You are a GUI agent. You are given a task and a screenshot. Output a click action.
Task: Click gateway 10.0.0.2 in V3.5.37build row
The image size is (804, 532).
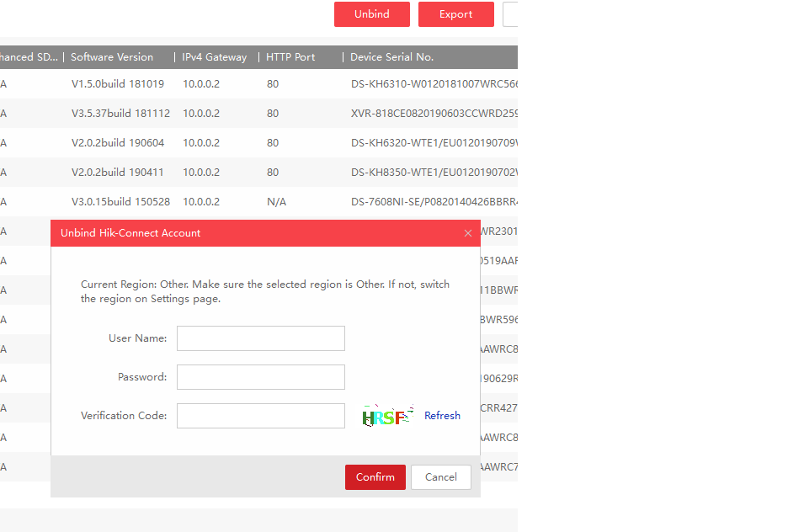point(201,114)
